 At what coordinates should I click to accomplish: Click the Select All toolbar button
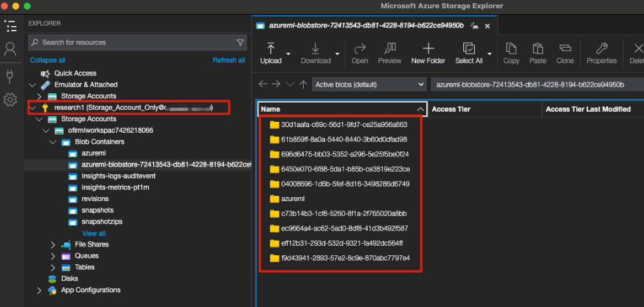tap(468, 54)
